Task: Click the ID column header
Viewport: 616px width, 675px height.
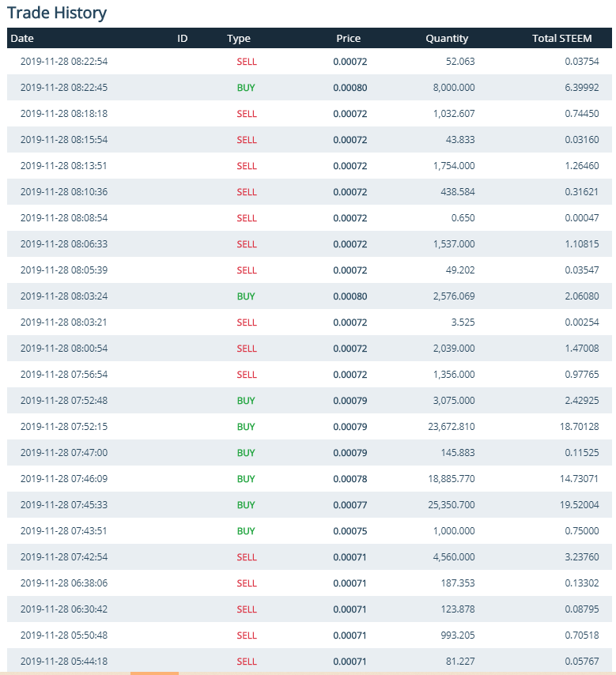Action: click(x=183, y=38)
